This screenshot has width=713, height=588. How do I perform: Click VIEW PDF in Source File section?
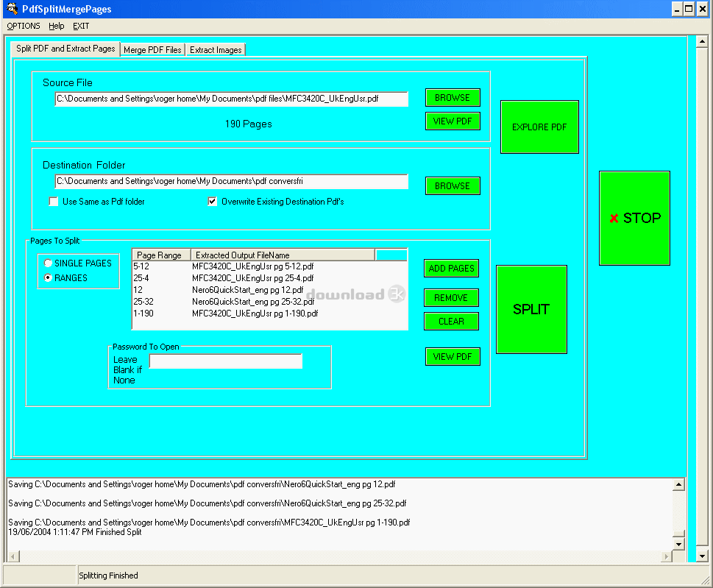coord(453,121)
